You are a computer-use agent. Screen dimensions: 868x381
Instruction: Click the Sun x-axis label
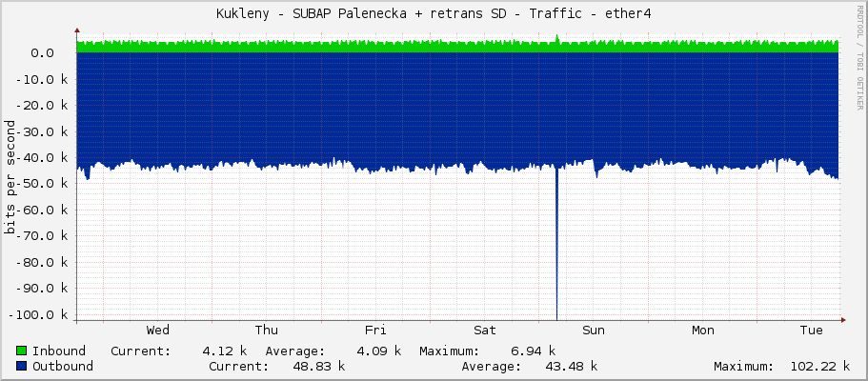(593, 331)
